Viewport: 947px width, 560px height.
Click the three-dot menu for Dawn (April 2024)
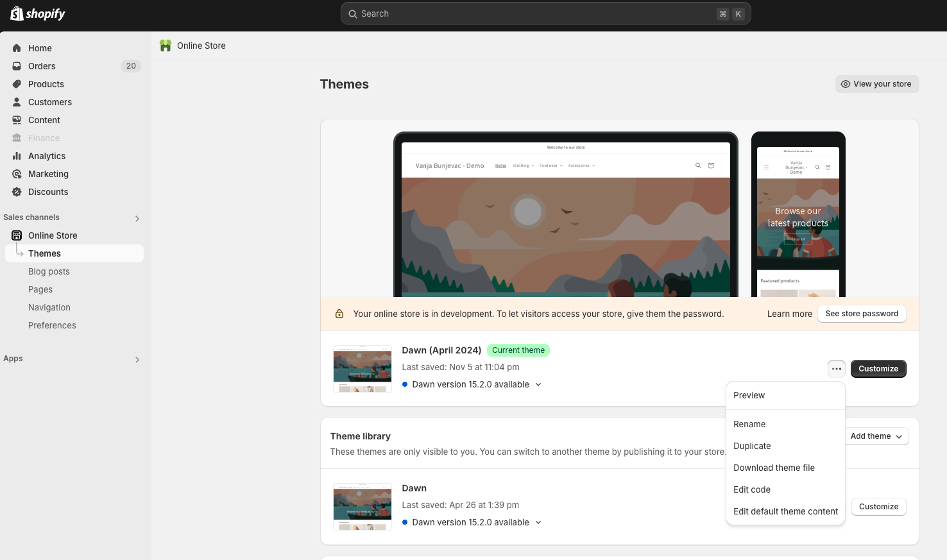(836, 369)
